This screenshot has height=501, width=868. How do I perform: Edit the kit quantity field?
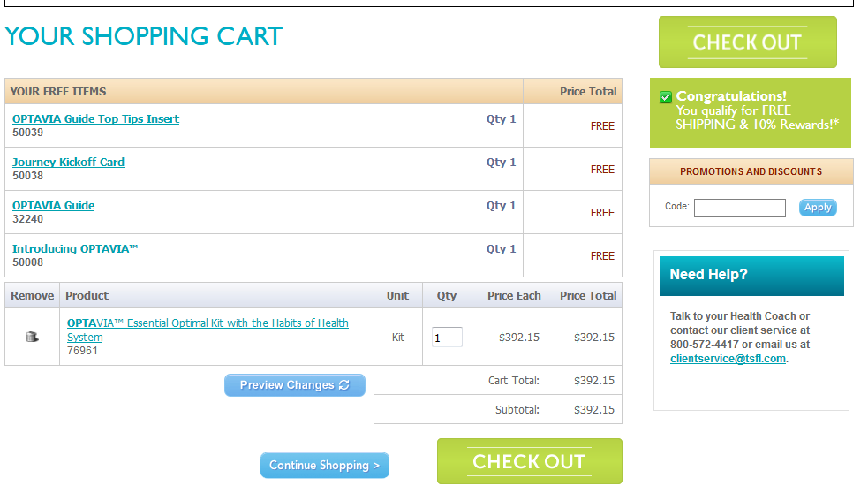(x=447, y=338)
